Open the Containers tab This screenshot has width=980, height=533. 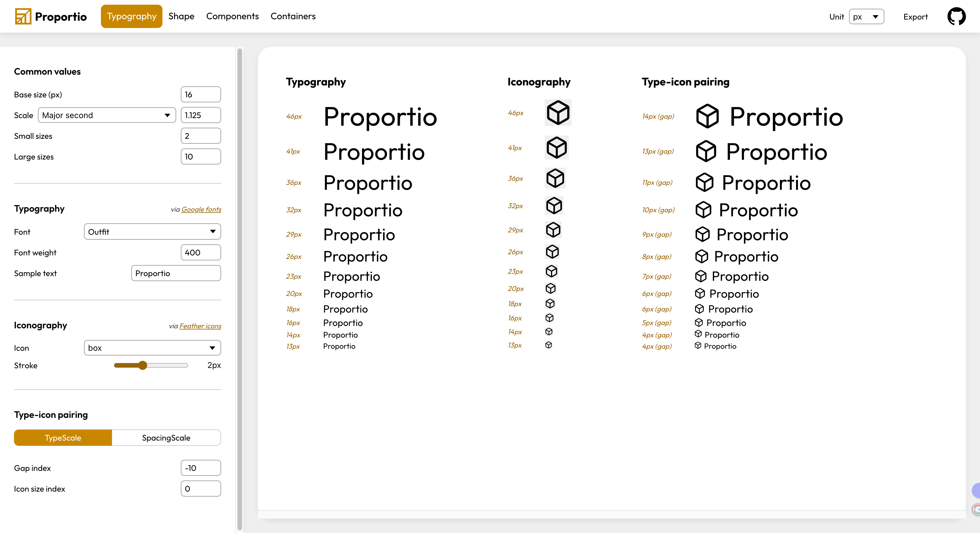click(293, 16)
